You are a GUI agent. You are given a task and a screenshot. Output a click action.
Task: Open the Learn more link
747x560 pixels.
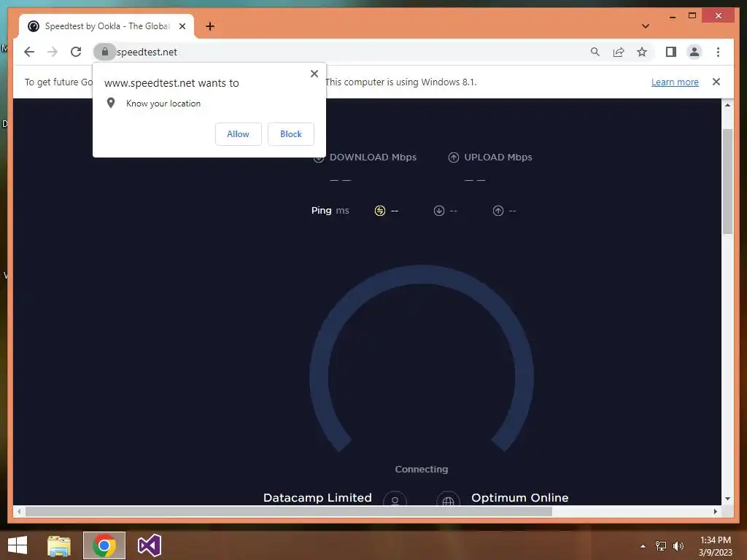675,82
